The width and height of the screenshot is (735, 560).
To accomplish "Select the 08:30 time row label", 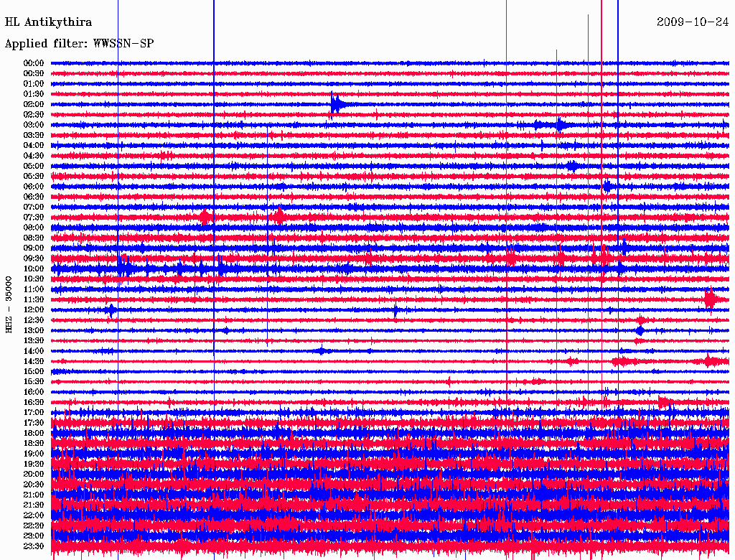I will click(x=34, y=238).
